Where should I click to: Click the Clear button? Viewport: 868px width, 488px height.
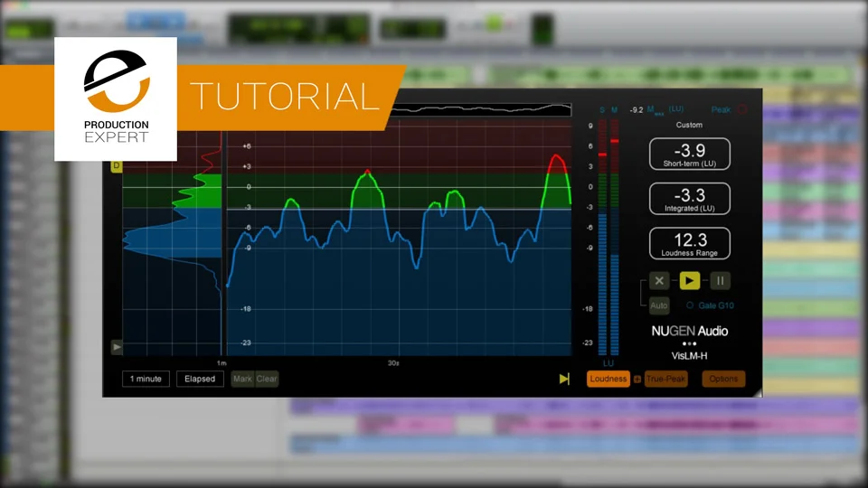pos(267,379)
